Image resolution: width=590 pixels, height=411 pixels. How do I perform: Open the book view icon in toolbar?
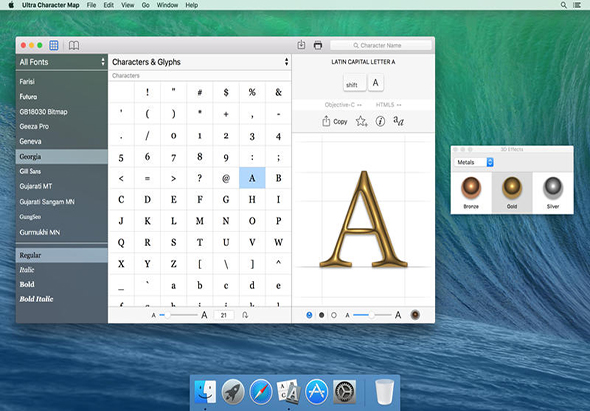74,46
